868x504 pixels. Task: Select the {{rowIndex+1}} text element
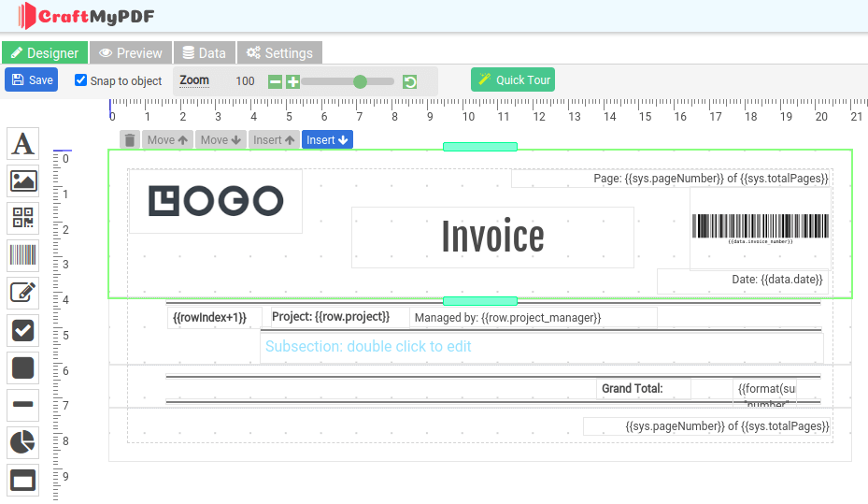[x=214, y=318]
